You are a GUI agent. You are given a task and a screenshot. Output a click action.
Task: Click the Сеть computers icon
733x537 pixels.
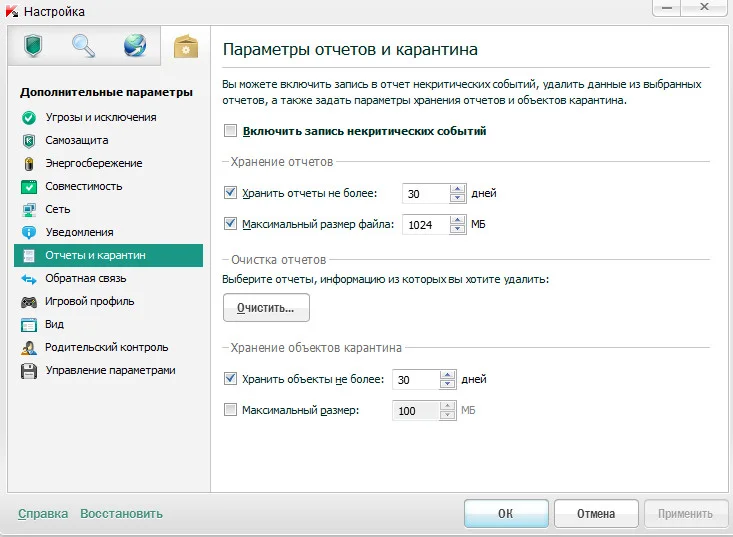(x=29, y=209)
